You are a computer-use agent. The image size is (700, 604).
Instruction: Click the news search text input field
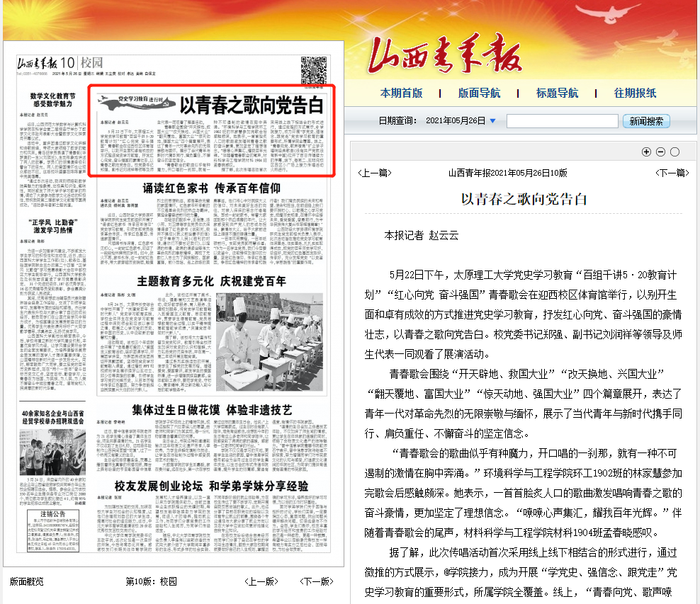563,121
